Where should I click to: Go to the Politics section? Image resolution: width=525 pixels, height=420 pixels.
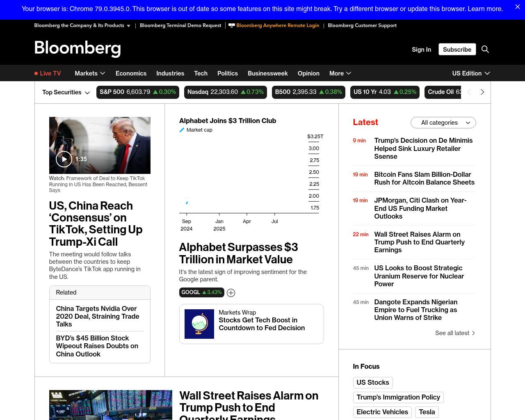(228, 73)
